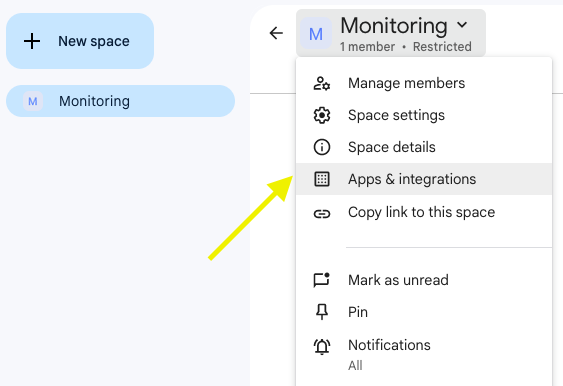Select Monitoring space in sidebar
This screenshot has width=563, height=386.
[x=120, y=101]
